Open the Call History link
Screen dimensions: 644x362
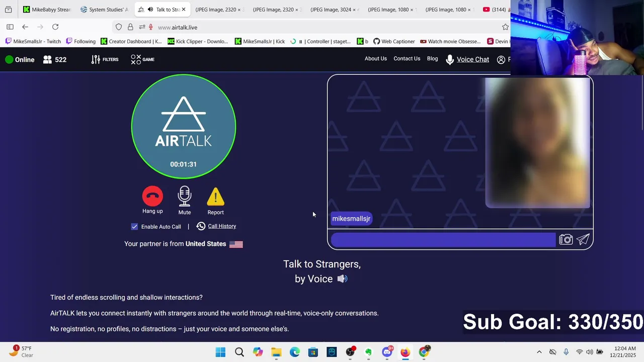pos(222,226)
